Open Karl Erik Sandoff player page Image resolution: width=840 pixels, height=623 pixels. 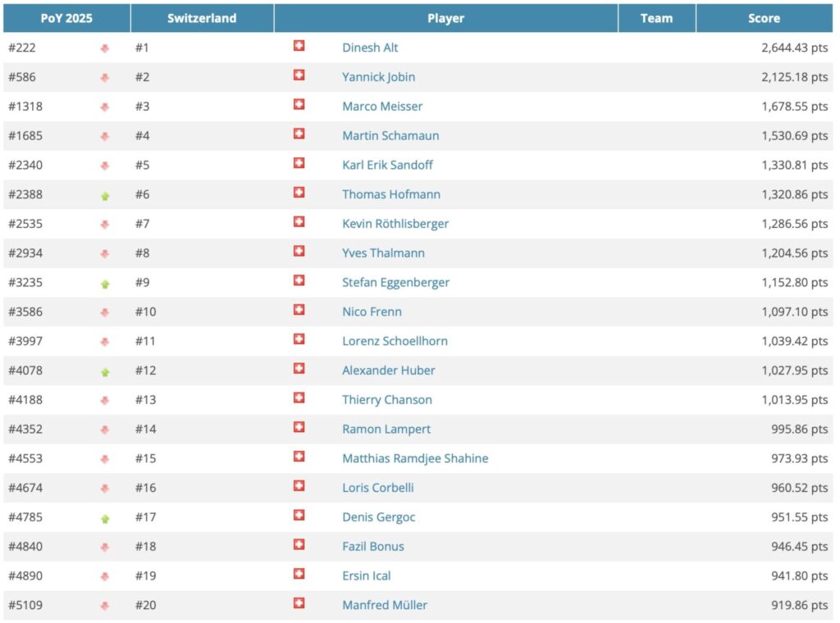(x=387, y=165)
